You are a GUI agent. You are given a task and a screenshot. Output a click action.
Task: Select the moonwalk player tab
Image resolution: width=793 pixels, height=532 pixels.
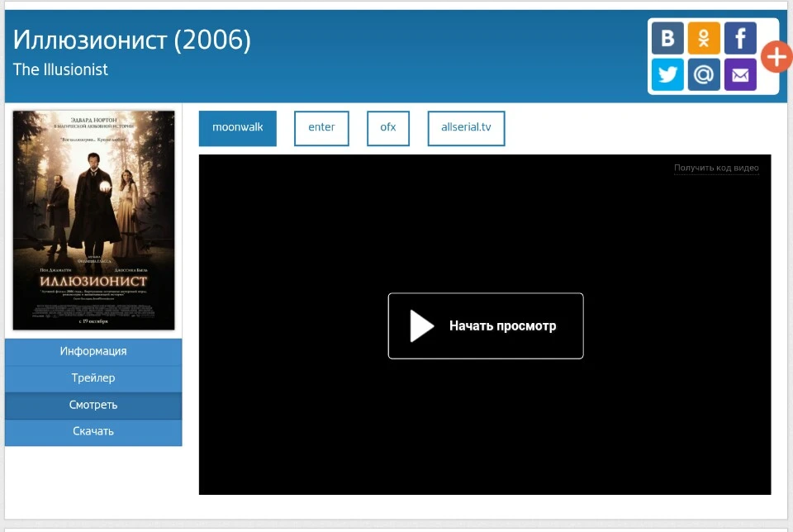(238, 128)
